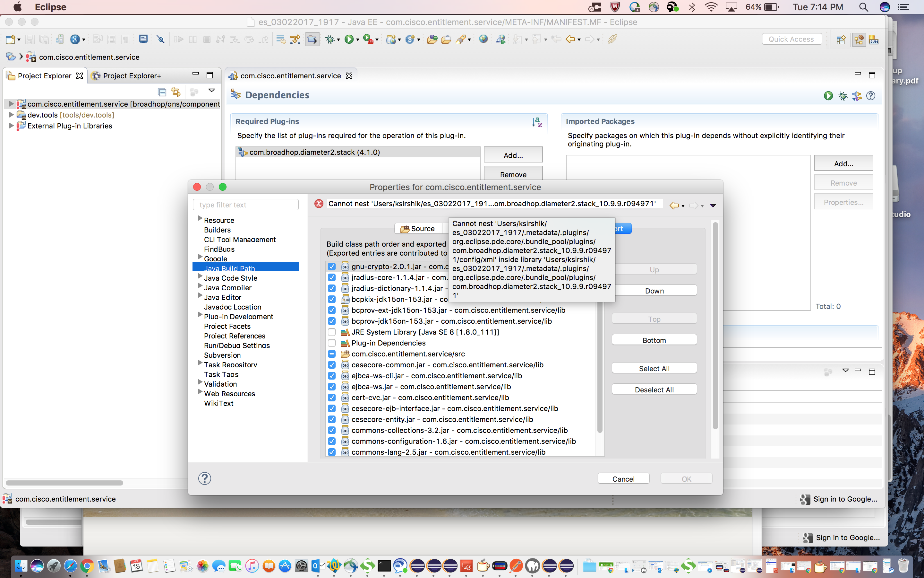Viewport: 924px width, 578px height.
Task: Open the Properties dialog header dropdown menu
Action: [713, 206]
